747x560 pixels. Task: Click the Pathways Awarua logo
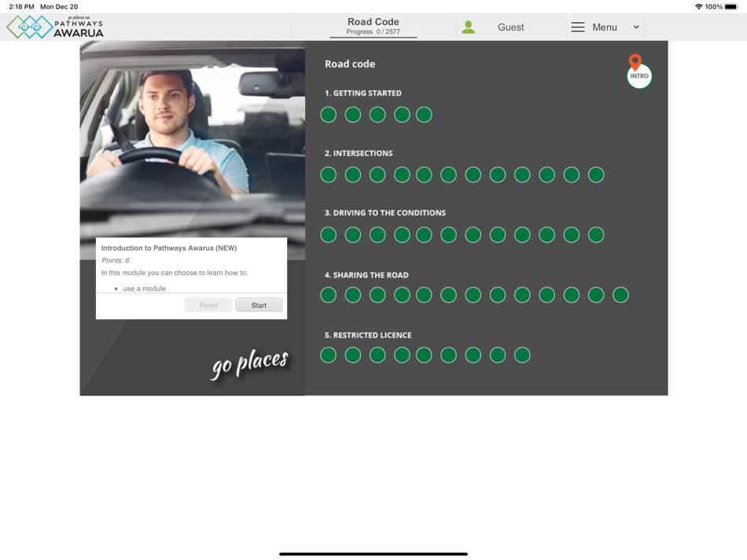(55, 28)
